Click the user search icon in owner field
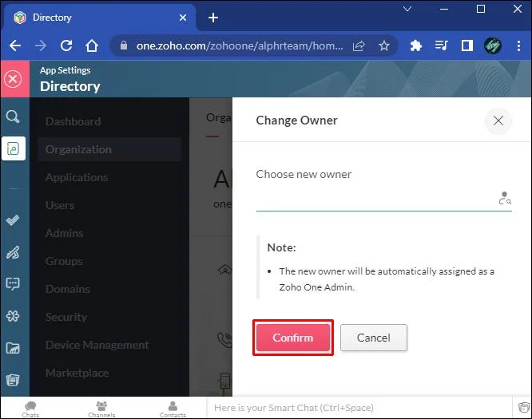 pos(505,198)
